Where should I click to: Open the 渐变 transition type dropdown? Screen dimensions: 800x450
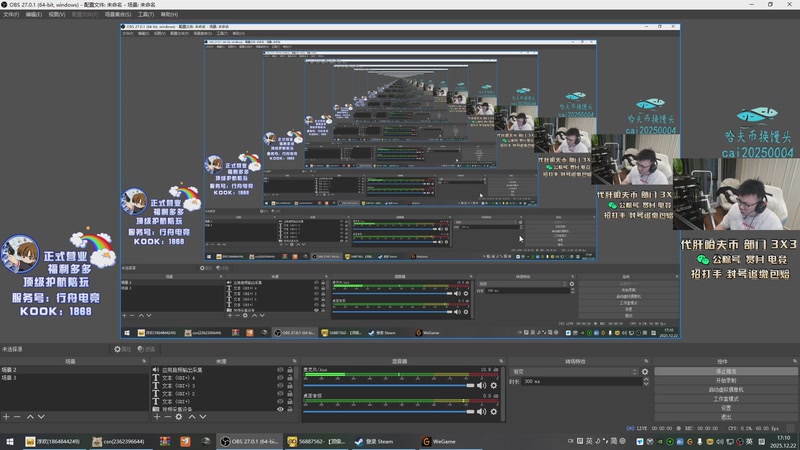tap(573, 371)
